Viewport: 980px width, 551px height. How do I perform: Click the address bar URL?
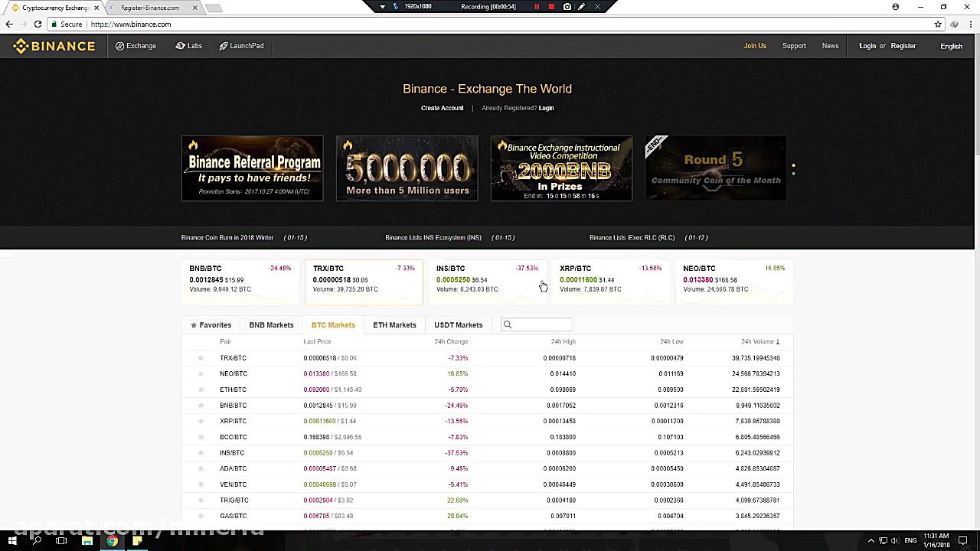coord(131,24)
